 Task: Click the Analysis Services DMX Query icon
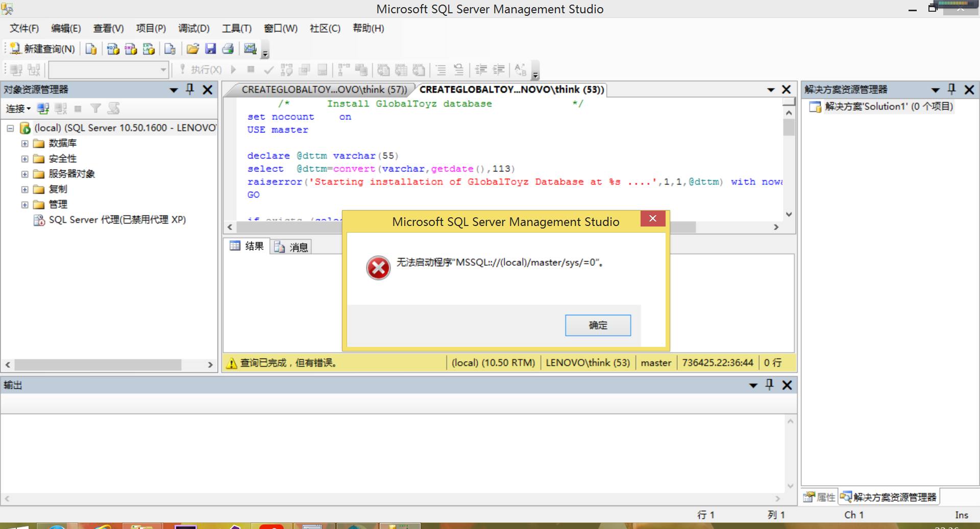pyautogui.click(x=131, y=48)
